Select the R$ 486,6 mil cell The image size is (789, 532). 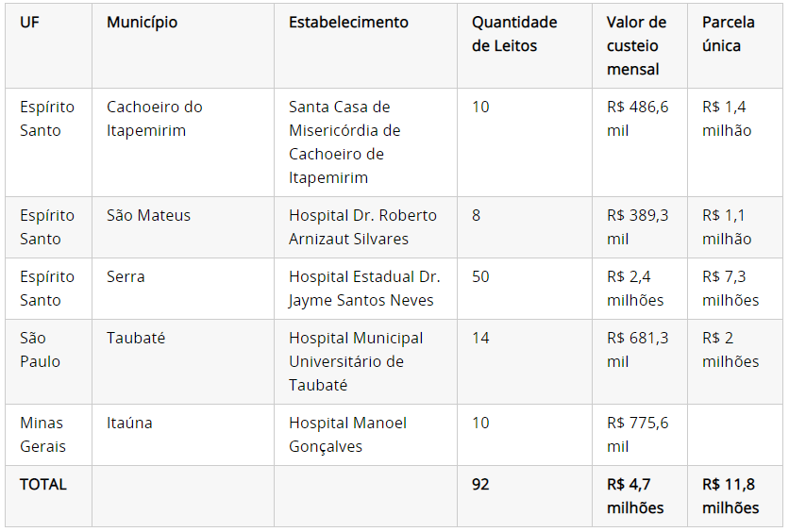tap(637, 119)
